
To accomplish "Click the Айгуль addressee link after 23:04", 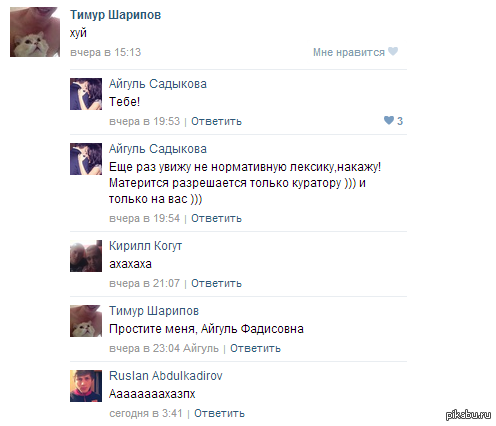I will tap(201, 348).
